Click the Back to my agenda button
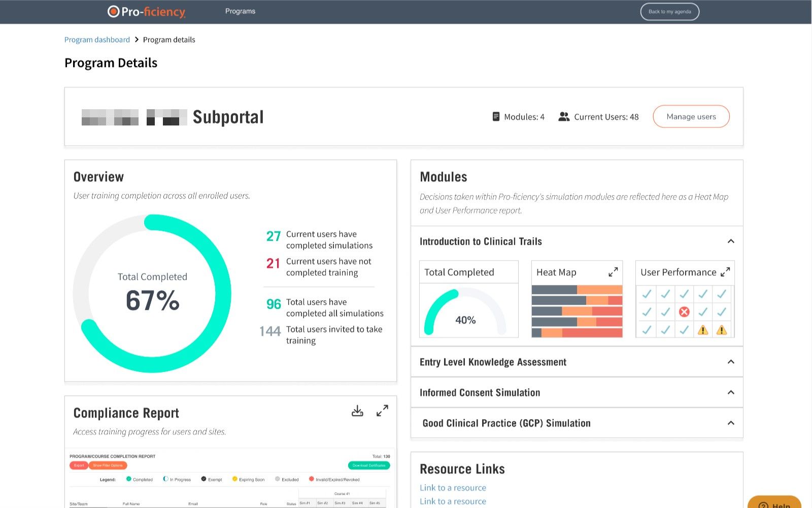Image resolution: width=812 pixels, height=508 pixels. [x=669, y=11]
